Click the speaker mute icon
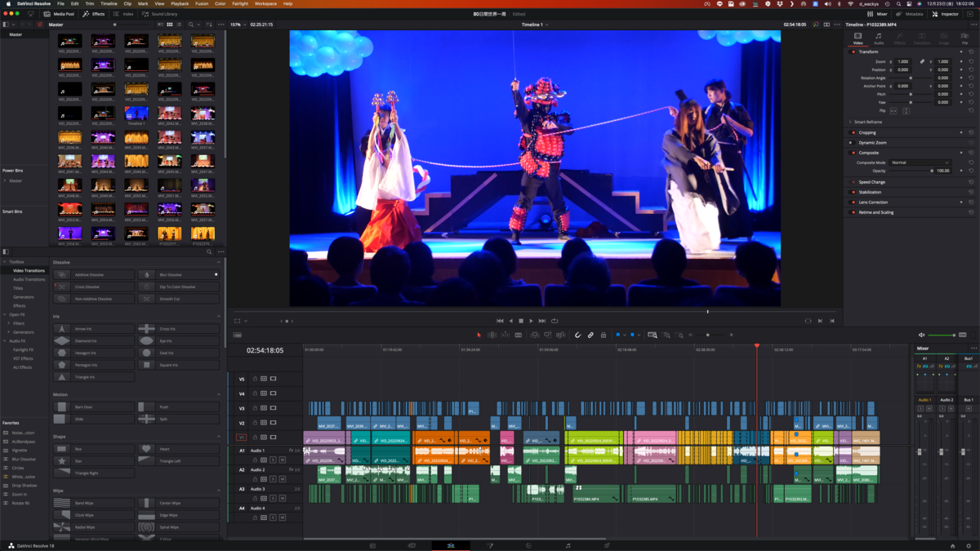 point(922,335)
